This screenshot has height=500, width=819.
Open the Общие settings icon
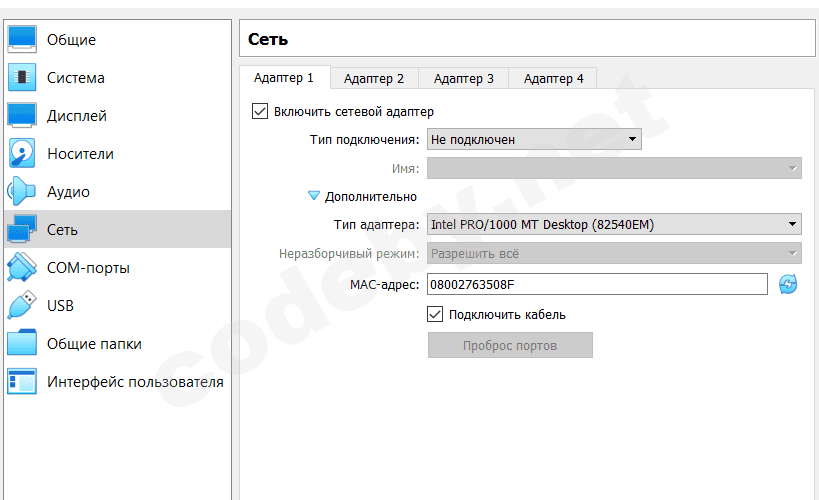click(x=22, y=39)
